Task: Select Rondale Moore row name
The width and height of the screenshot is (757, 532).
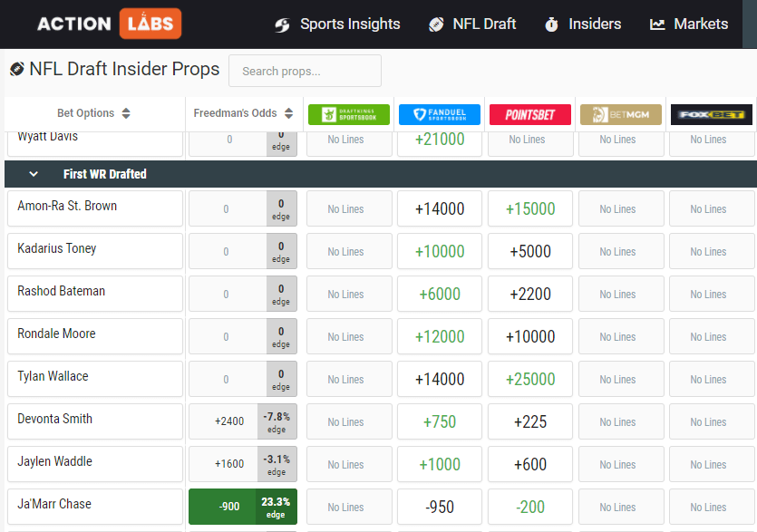Action: tap(56, 334)
